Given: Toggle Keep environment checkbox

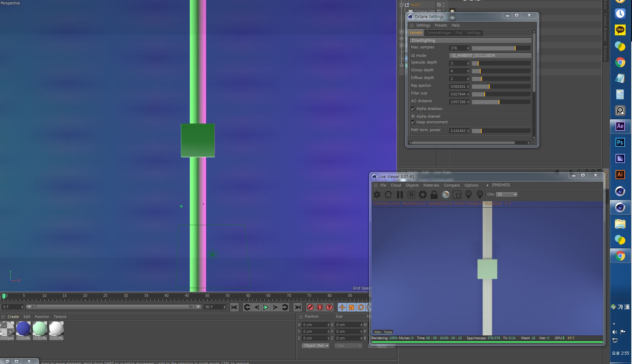Looking at the screenshot, I should 413,122.
